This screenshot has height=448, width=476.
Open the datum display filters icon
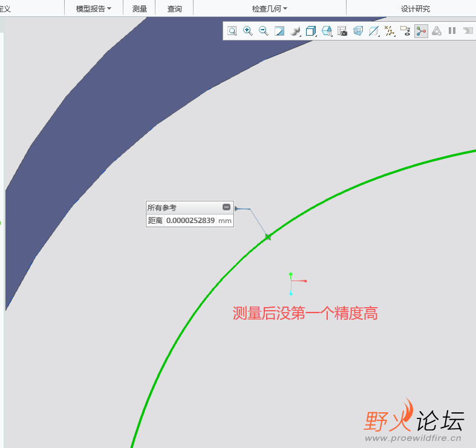click(390, 31)
